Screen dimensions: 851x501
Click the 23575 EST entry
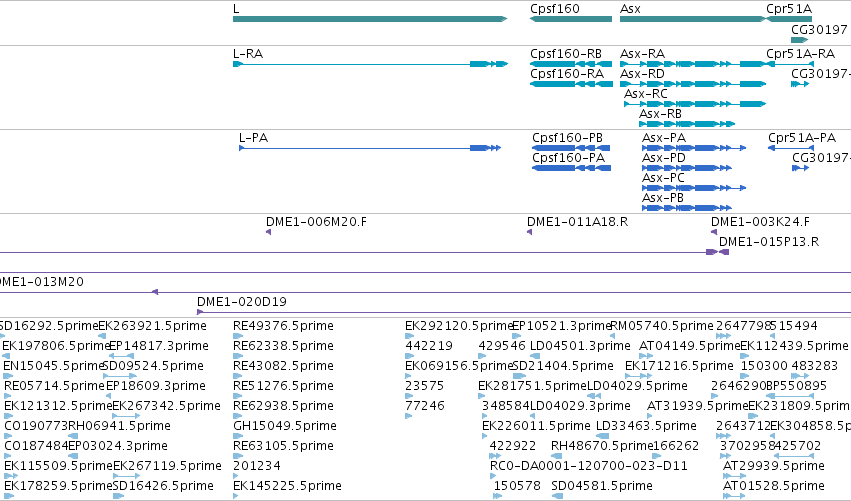(424, 386)
